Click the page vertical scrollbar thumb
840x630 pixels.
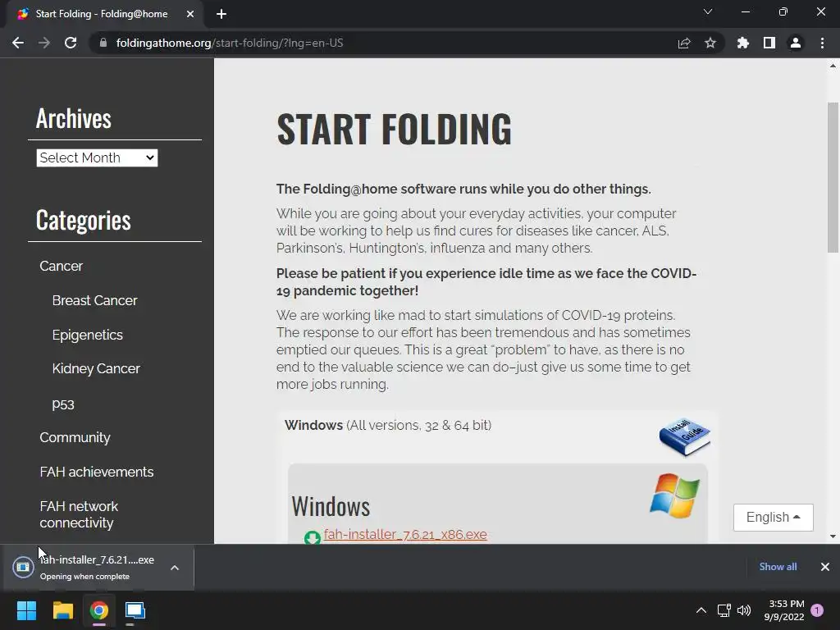[833, 177]
